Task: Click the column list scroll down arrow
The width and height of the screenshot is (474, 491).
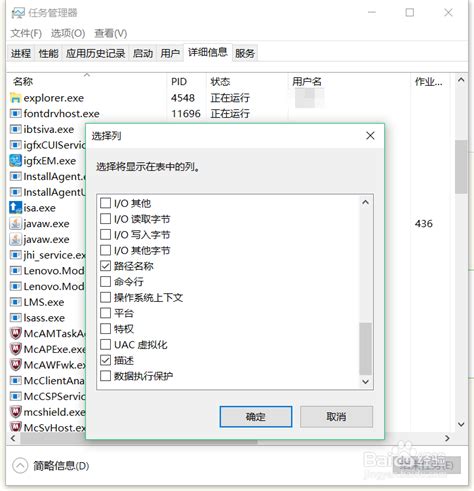Action: click(365, 382)
